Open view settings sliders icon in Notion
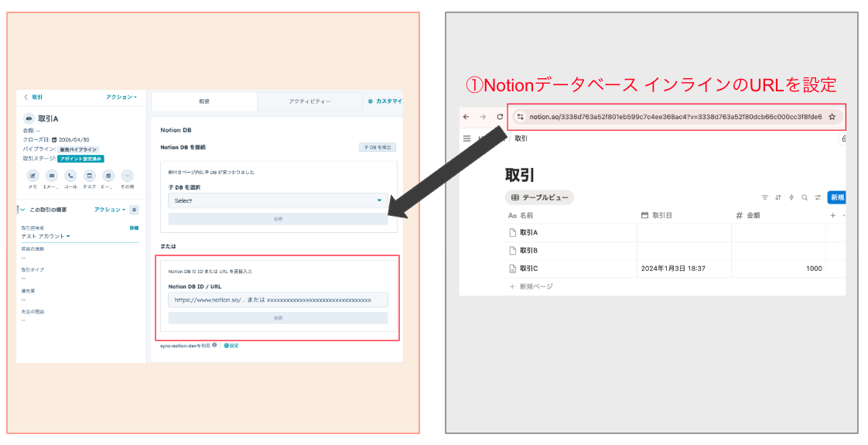Screen dimensions: 868x445 point(818,197)
